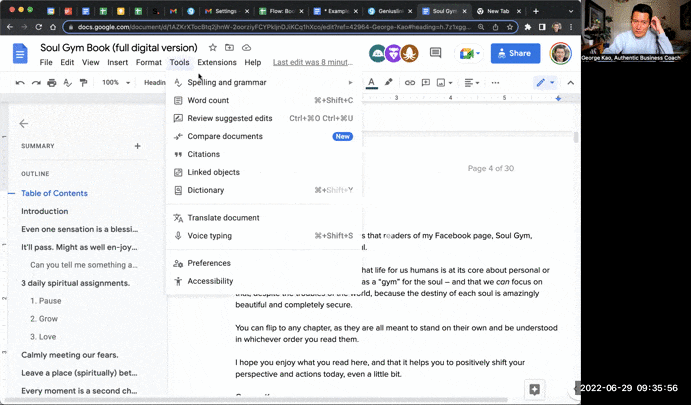Click the add comment toolbar icon

tap(426, 82)
